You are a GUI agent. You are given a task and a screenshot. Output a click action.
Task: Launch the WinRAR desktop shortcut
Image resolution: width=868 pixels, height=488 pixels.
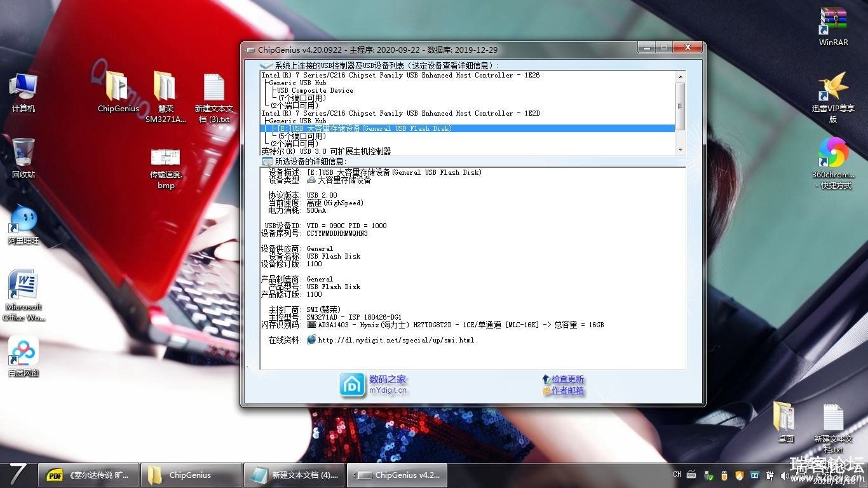833,27
